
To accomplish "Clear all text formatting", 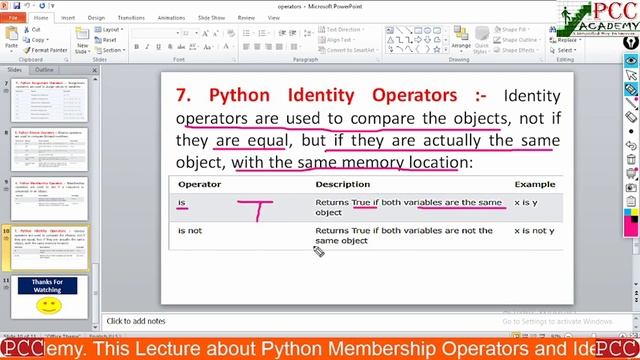I will point(231,33).
